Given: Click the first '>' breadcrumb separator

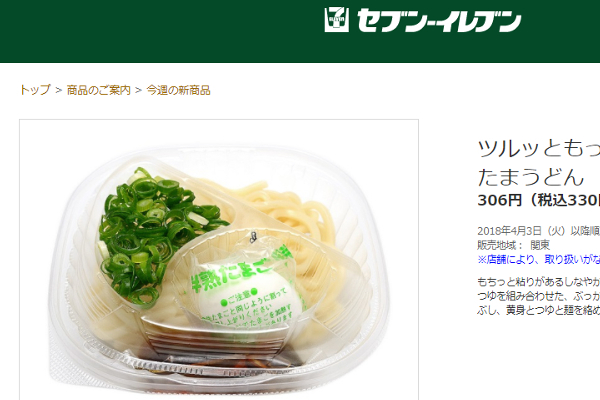Looking at the screenshot, I should [x=59, y=90].
